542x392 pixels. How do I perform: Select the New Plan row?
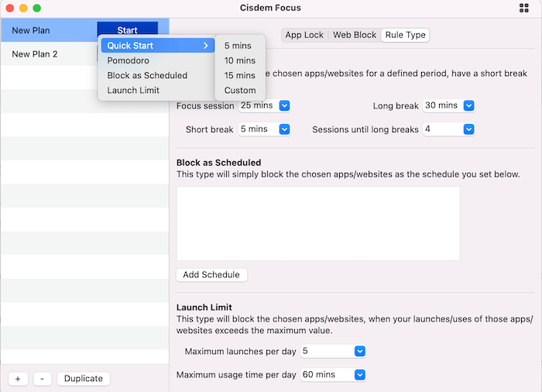coord(84,30)
